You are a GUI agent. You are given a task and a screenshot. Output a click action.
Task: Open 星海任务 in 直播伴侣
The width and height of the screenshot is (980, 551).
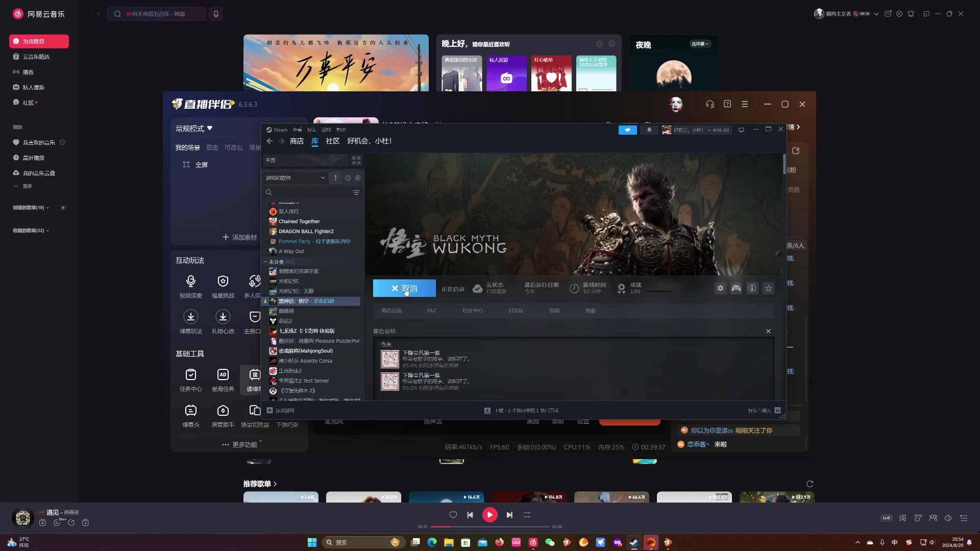(x=223, y=380)
